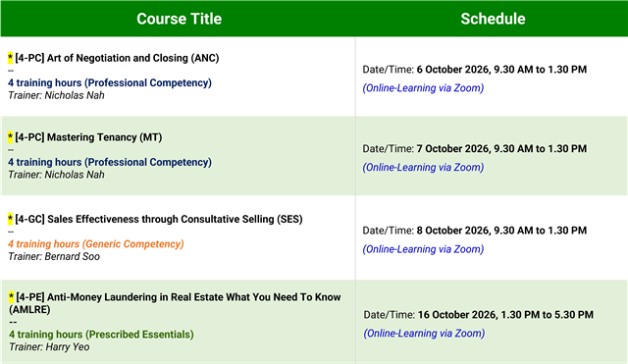628x364 pixels.
Task: Click yellow asterisk beside AMLRE course
Action: pyautogui.click(x=11, y=297)
